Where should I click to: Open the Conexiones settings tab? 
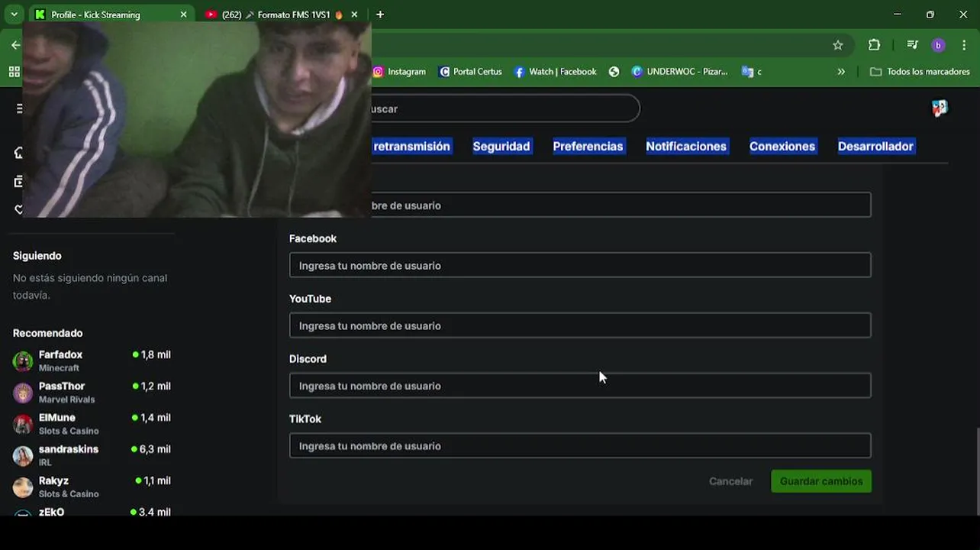click(782, 146)
